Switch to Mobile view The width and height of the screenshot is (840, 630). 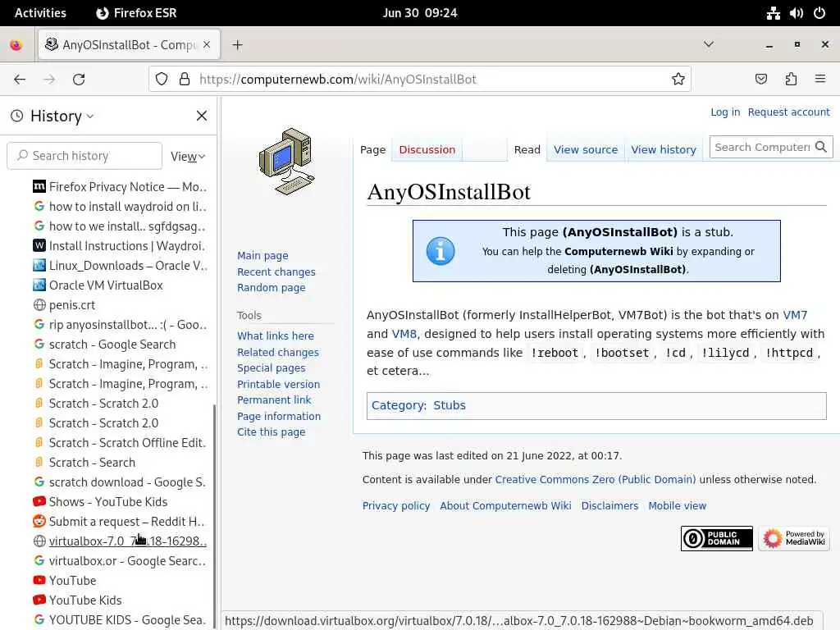pyautogui.click(x=677, y=505)
